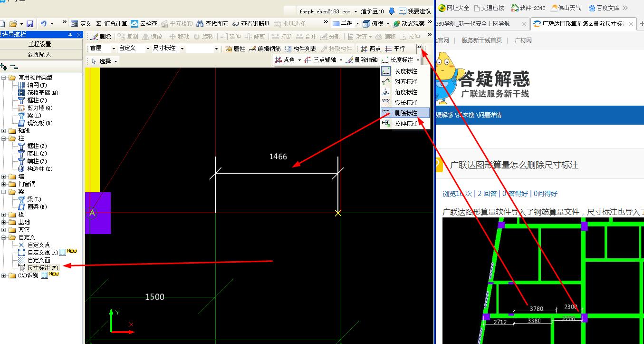Click 删除辅轴 delete auxiliary axis
Screen dimensions: 644x344
click(x=362, y=60)
